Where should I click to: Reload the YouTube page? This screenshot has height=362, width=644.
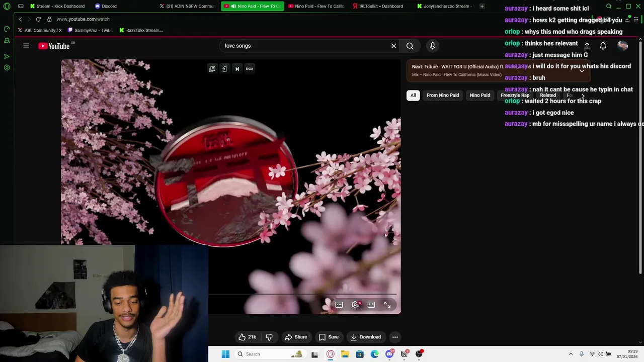click(x=38, y=19)
